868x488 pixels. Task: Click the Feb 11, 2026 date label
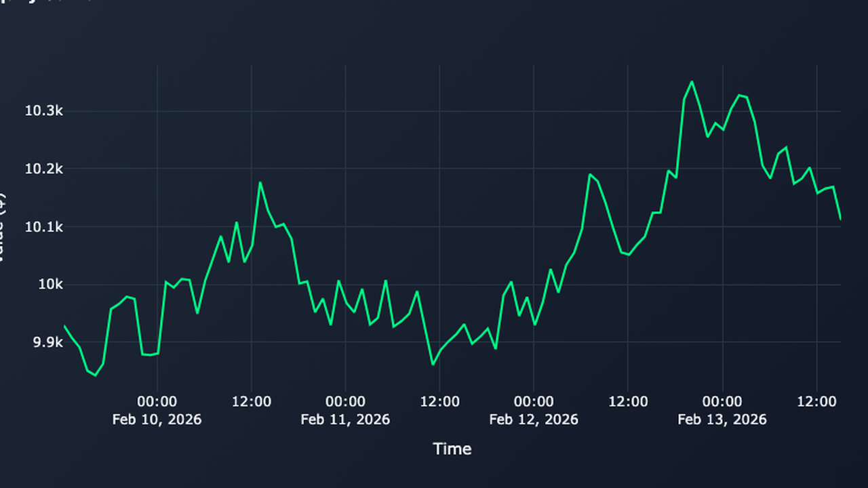pyautogui.click(x=345, y=420)
